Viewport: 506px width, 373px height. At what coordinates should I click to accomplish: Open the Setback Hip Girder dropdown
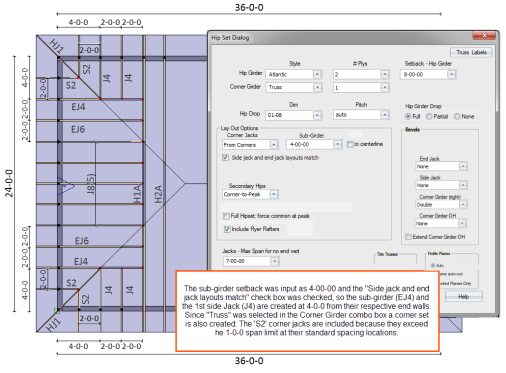[451, 74]
